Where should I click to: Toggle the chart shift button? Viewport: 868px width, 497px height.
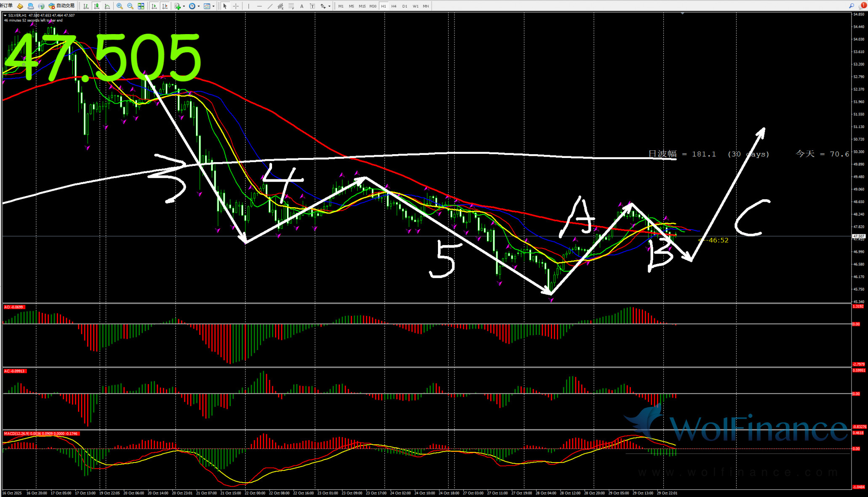(165, 6)
